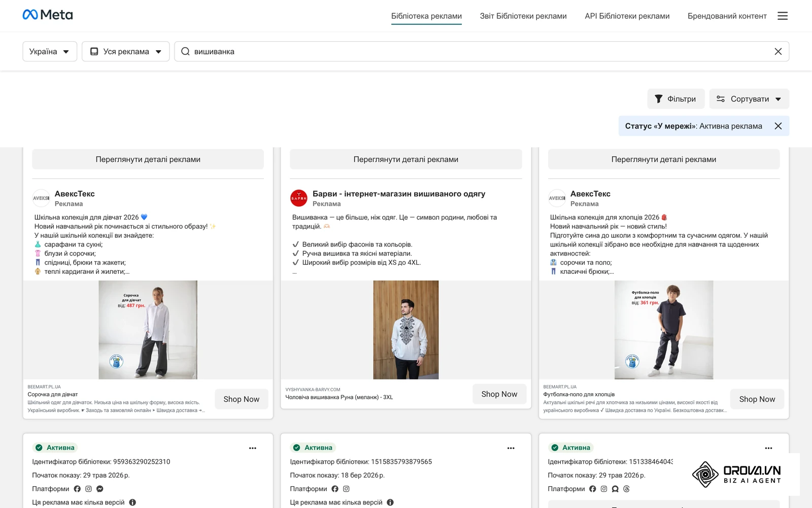Open Барви - інтернет-магазин advertiser name link
Image resolution: width=812 pixels, height=508 pixels.
(x=399, y=194)
